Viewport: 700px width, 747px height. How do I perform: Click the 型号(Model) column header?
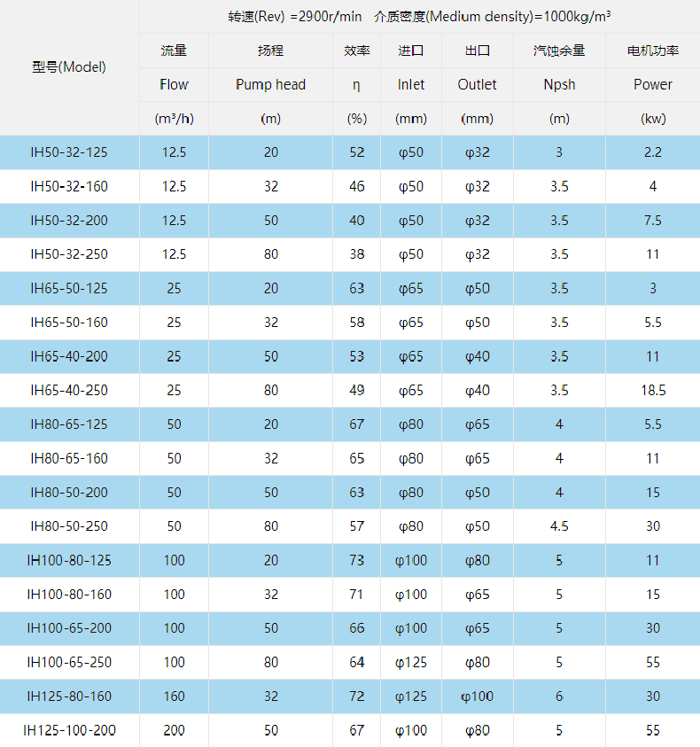click(69, 67)
